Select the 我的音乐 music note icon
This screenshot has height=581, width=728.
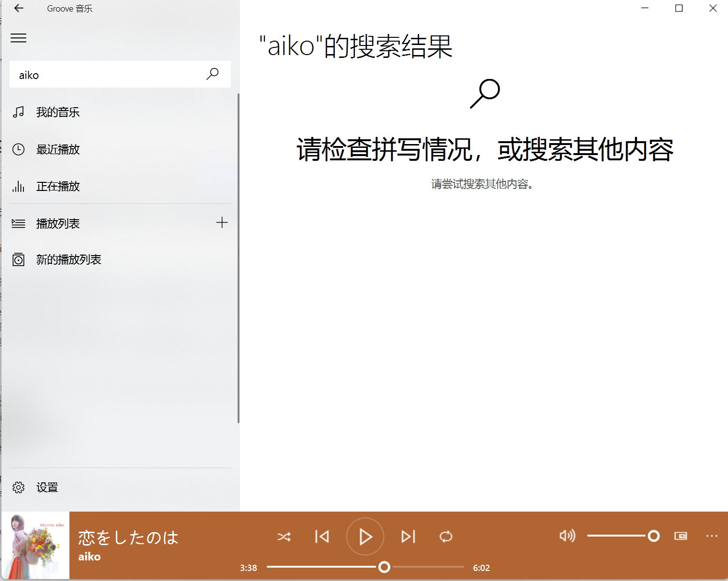click(x=18, y=112)
